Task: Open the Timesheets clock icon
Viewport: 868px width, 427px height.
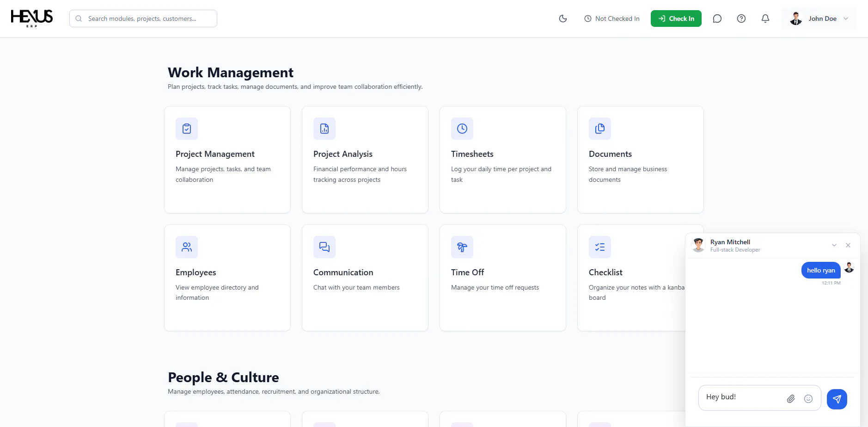Action: 462,129
